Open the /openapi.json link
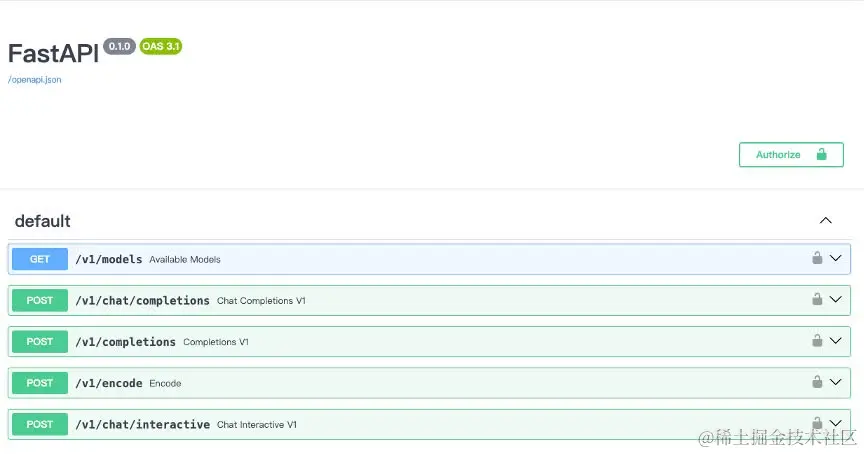864x454 pixels. pos(34,79)
